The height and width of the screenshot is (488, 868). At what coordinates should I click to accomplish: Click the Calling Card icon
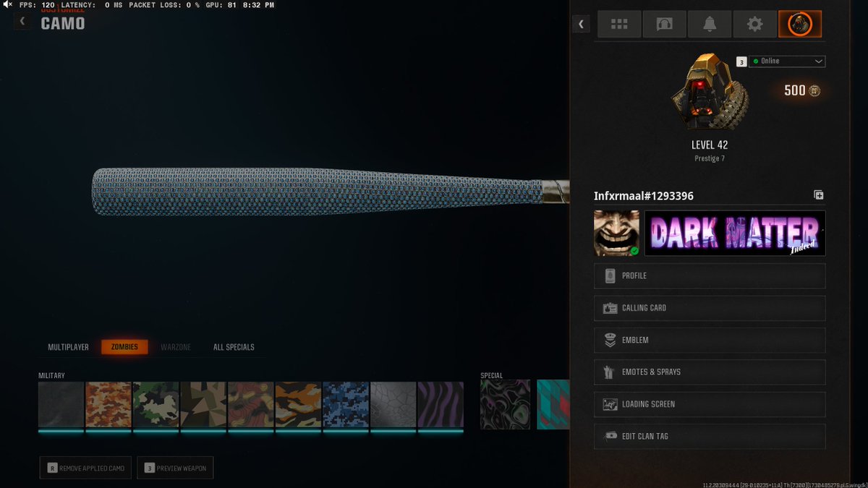tap(610, 308)
